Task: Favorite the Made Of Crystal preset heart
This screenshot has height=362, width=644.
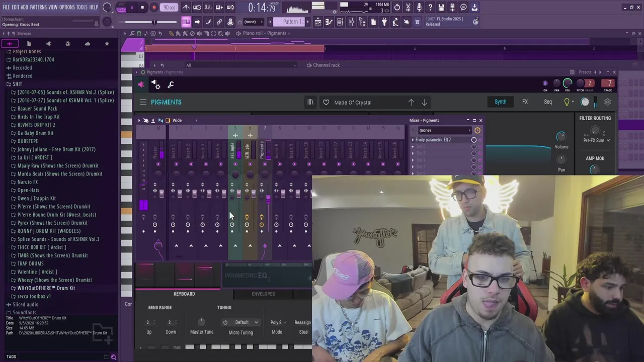Action: click(x=326, y=103)
